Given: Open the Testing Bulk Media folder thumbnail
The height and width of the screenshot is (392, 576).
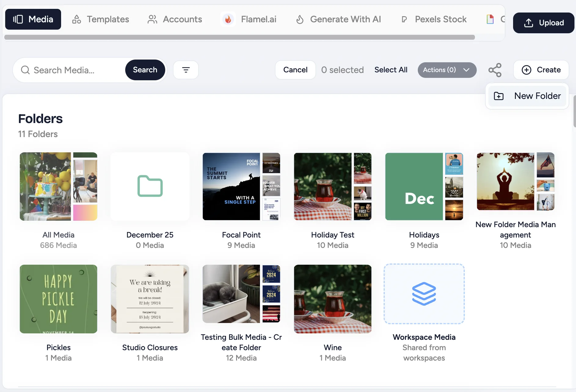Looking at the screenshot, I should click(241, 294).
